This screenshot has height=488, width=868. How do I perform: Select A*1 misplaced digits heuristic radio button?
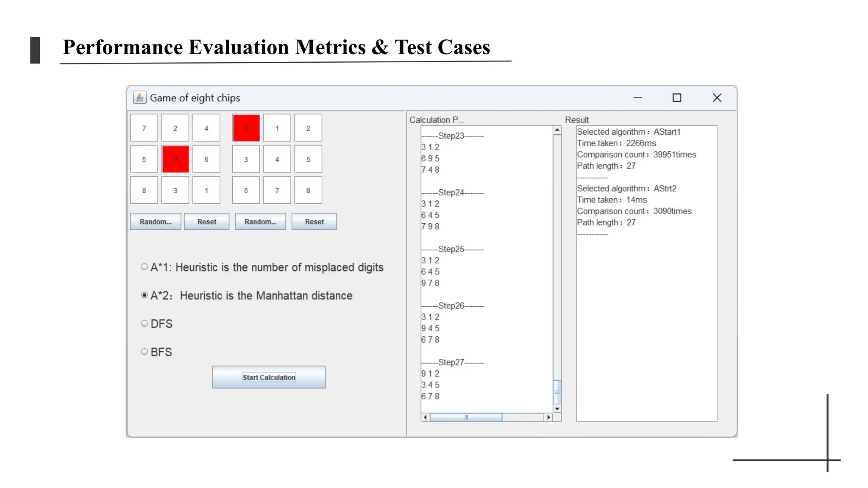pos(145,267)
